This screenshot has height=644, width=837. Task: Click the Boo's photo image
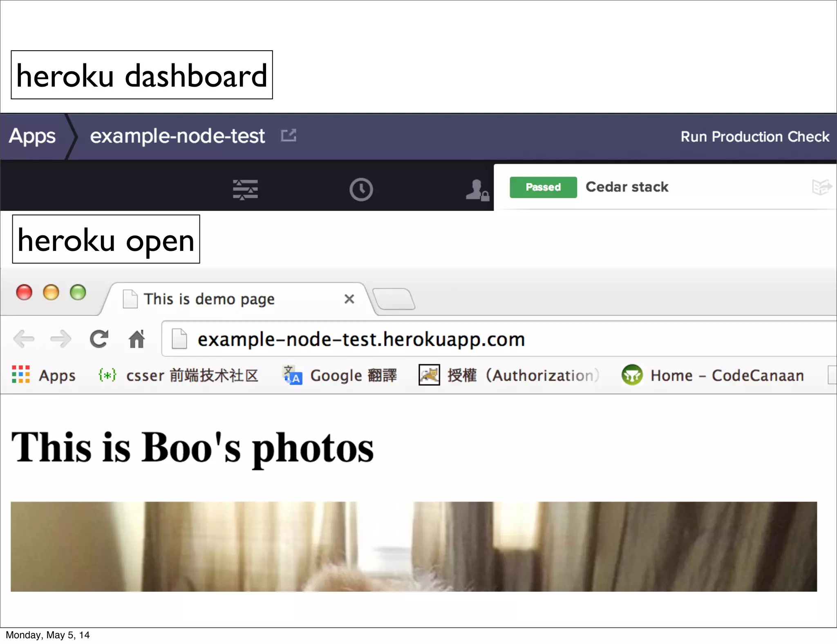pos(414,546)
